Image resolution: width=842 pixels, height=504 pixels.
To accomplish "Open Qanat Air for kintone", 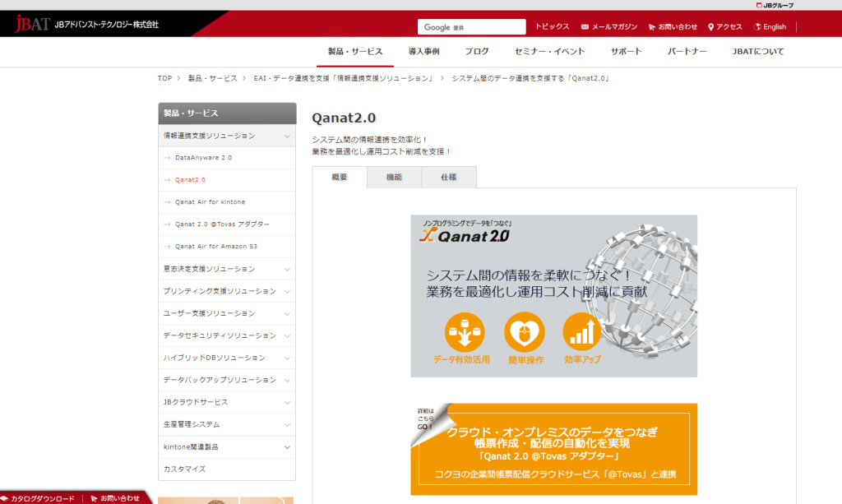I will [x=210, y=202].
